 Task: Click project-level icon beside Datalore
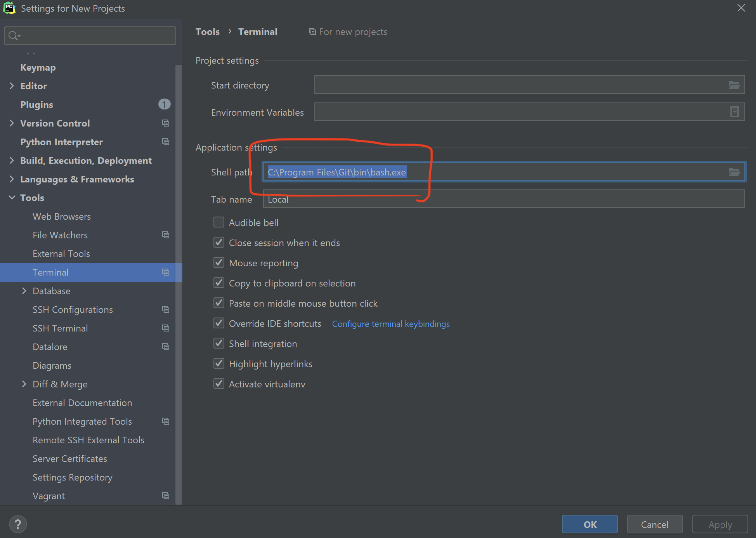coord(166,347)
